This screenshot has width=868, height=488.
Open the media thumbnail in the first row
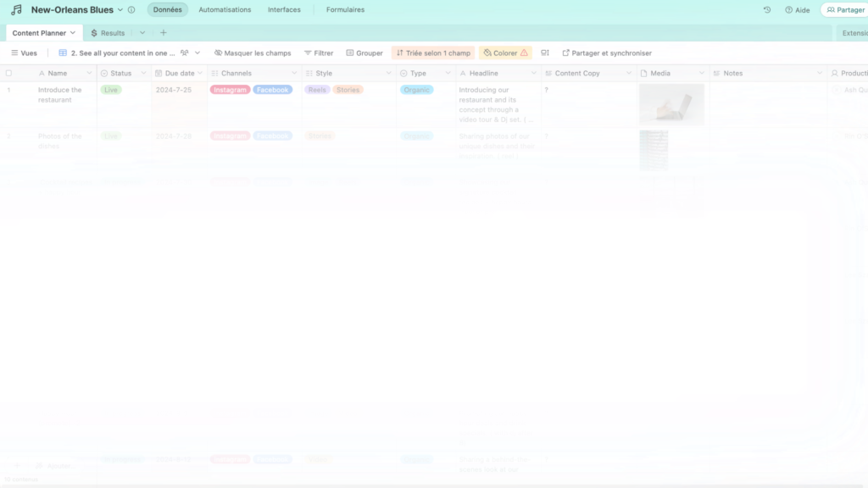point(671,103)
